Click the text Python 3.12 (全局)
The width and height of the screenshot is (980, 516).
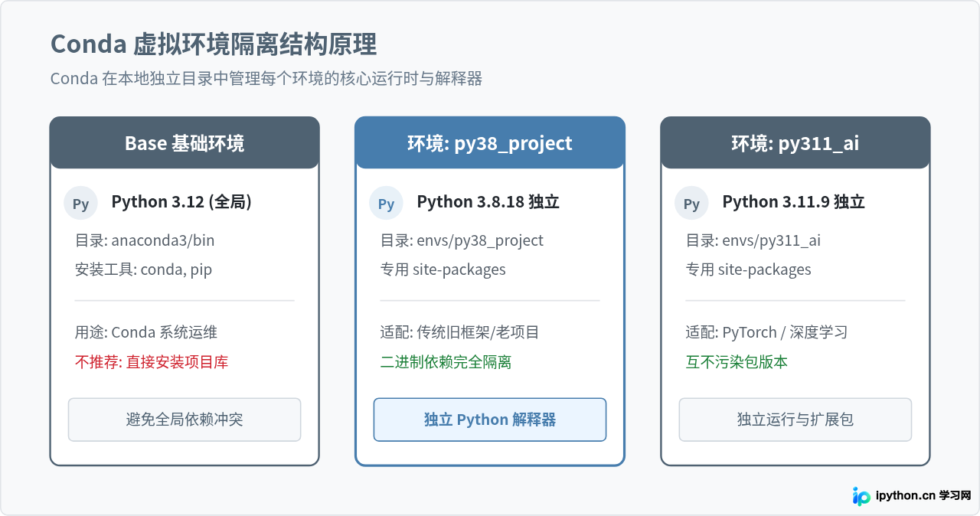pyautogui.click(x=181, y=201)
